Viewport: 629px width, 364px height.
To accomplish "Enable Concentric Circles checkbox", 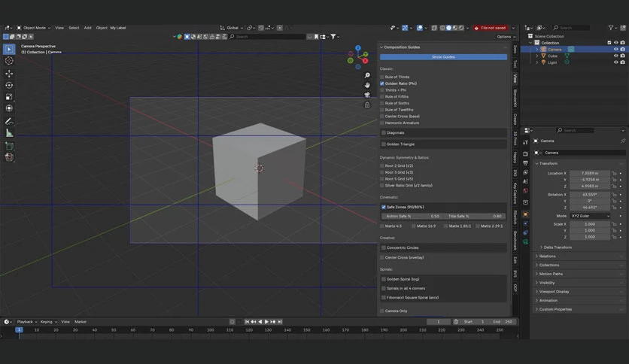I will pos(384,247).
